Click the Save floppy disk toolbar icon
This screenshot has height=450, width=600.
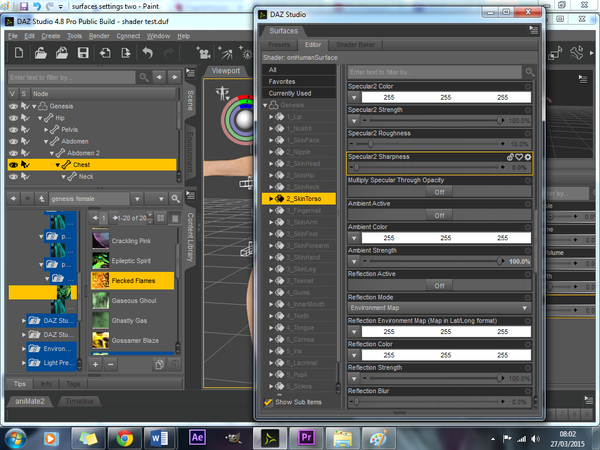[83, 53]
